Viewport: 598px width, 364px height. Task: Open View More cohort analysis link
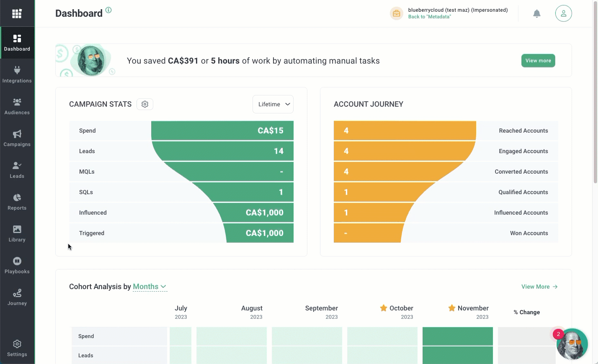point(539,287)
